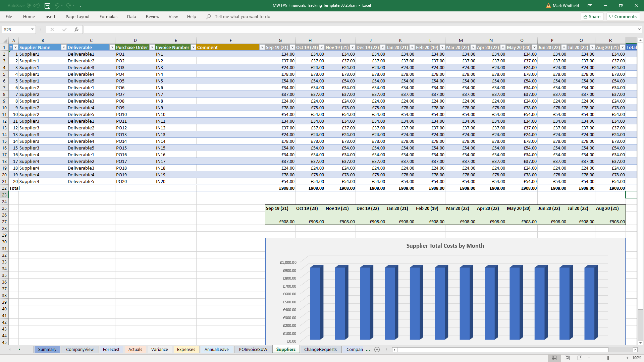This screenshot has height=362, width=644.
Task: Open the Comment column filter dropdown
Action: pyautogui.click(x=262, y=47)
